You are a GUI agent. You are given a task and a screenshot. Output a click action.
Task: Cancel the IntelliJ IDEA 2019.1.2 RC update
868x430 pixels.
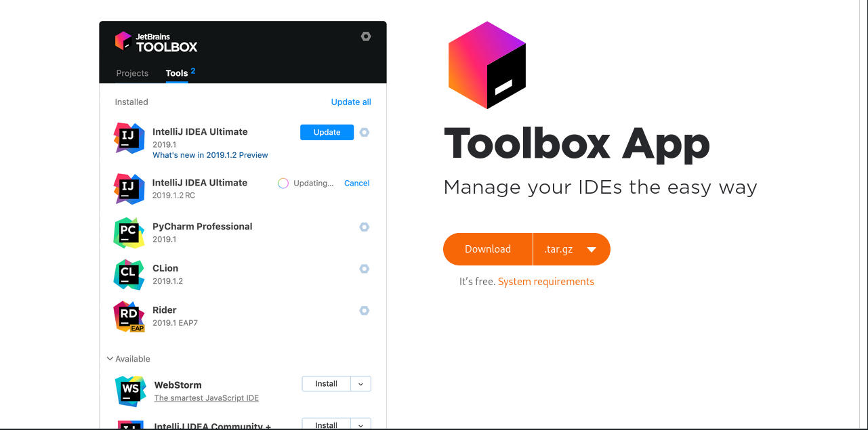click(x=356, y=184)
